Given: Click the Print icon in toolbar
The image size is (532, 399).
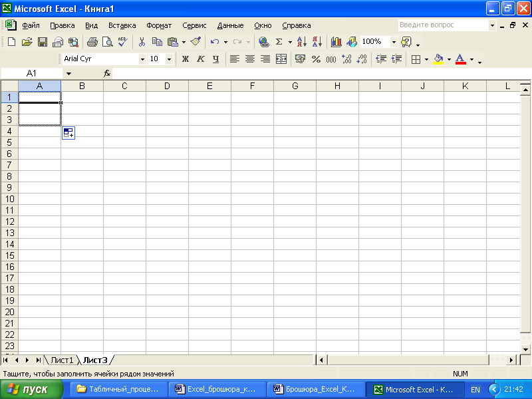Looking at the screenshot, I should [92, 42].
